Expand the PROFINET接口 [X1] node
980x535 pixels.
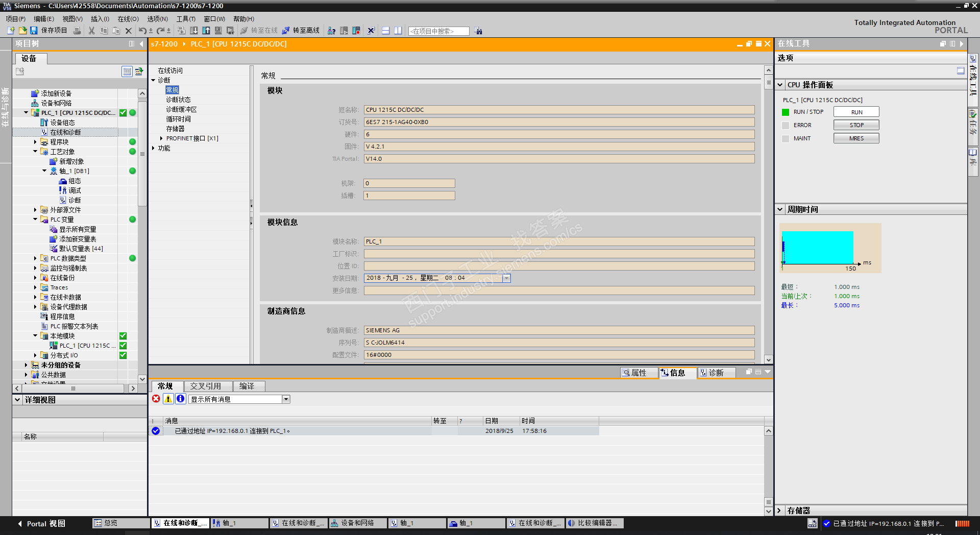[161, 138]
